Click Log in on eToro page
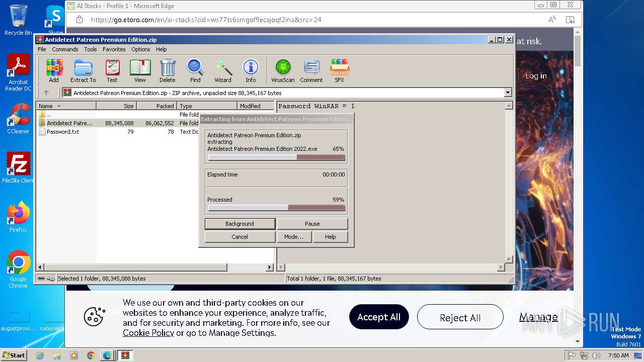 point(536,76)
